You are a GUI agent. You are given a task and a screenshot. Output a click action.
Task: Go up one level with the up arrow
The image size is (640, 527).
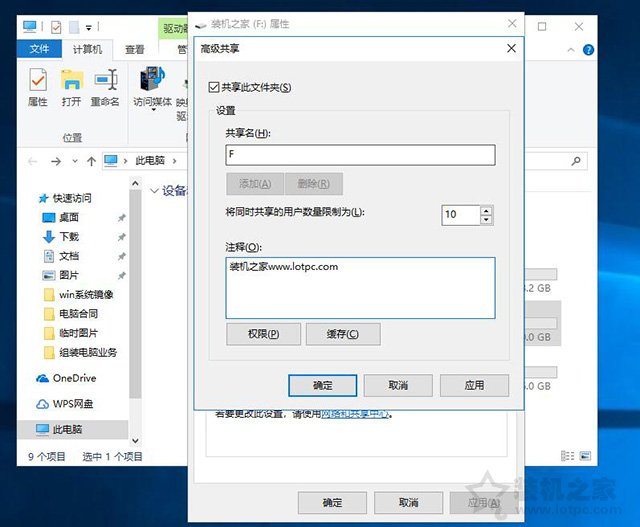coord(91,161)
